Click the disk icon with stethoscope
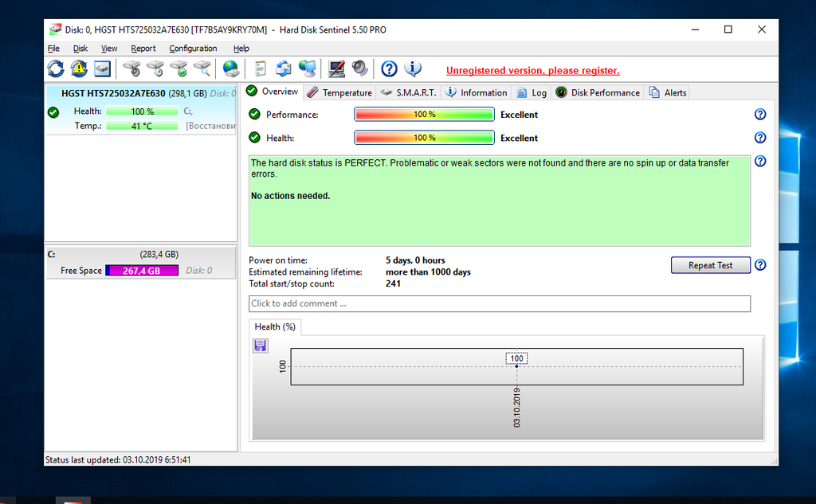 click(x=131, y=68)
